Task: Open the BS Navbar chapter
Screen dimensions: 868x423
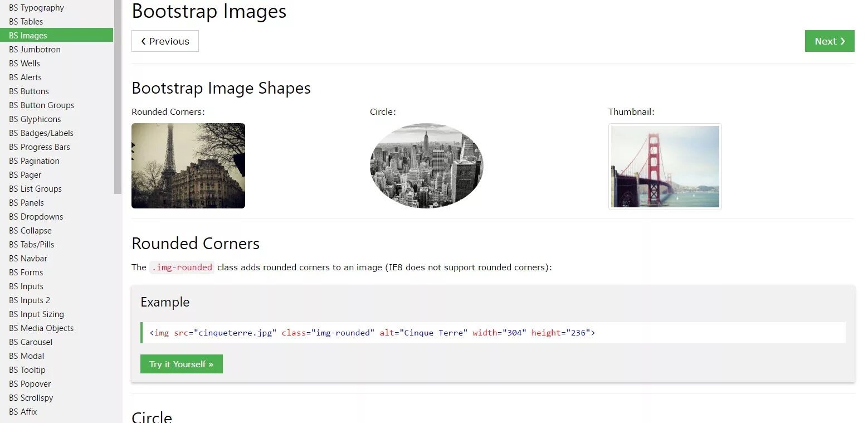Action: coord(28,259)
